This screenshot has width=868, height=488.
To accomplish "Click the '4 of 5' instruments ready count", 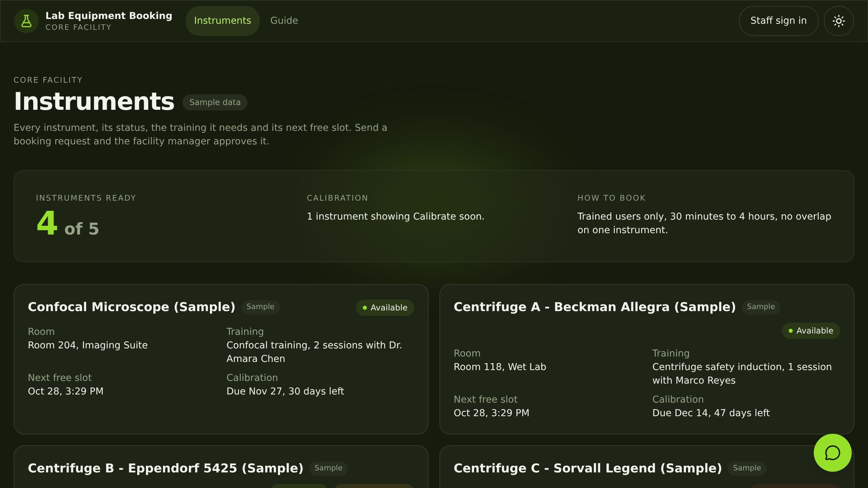I will tap(67, 224).
